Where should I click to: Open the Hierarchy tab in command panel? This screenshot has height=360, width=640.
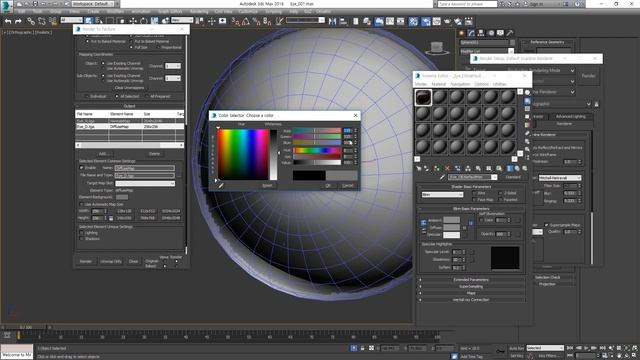[x=481, y=33]
